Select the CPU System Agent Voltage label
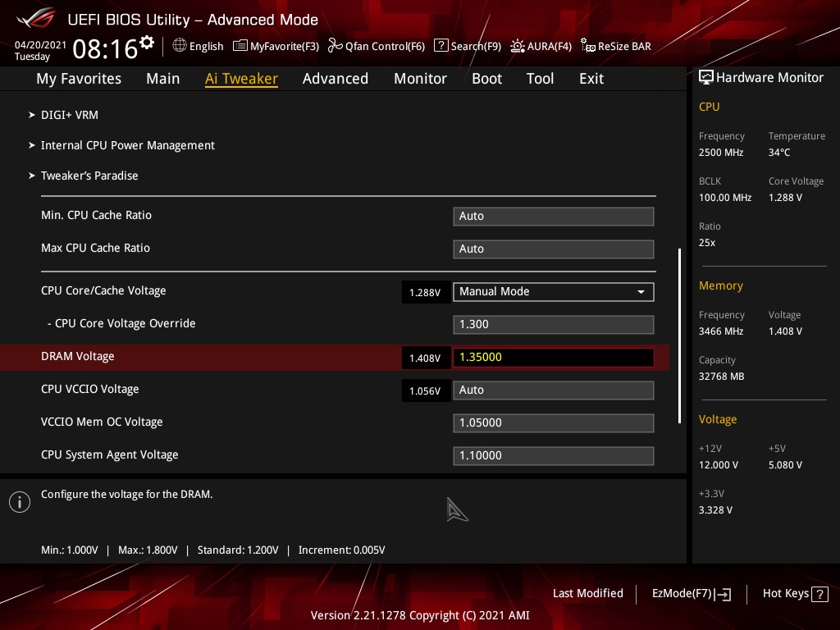840x630 pixels. click(110, 454)
